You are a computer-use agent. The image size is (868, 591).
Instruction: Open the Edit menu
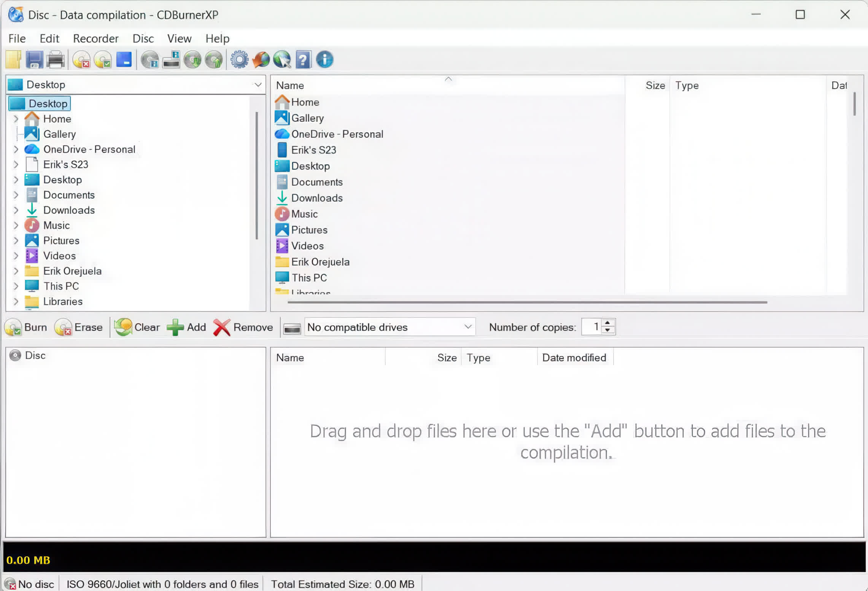click(x=49, y=38)
